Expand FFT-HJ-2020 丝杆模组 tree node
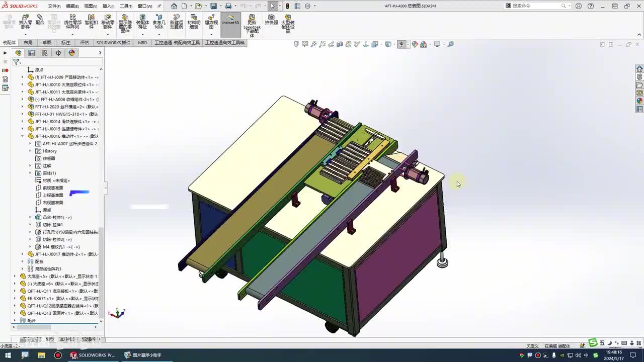 22,107
